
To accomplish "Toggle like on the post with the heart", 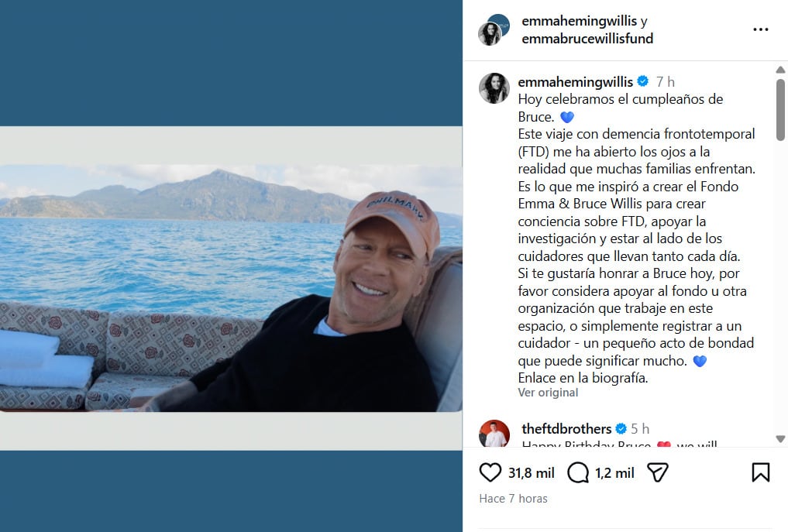I will pos(489,471).
